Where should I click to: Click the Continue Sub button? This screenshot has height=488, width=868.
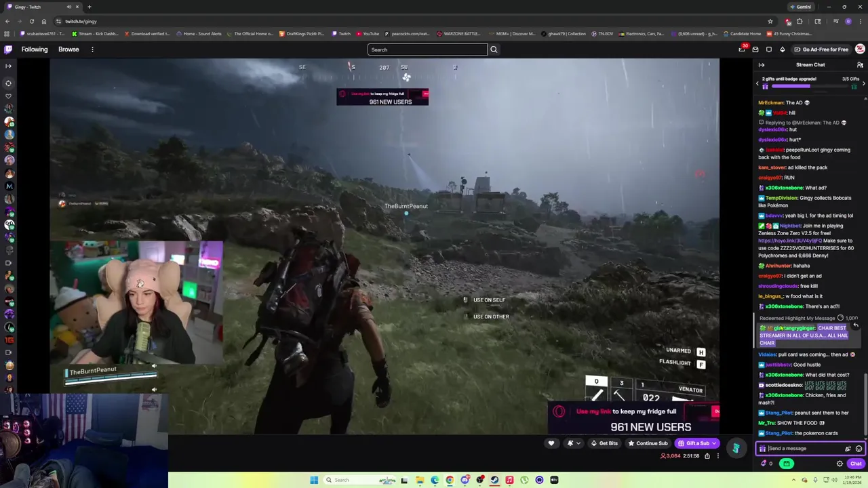pos(648,443)
